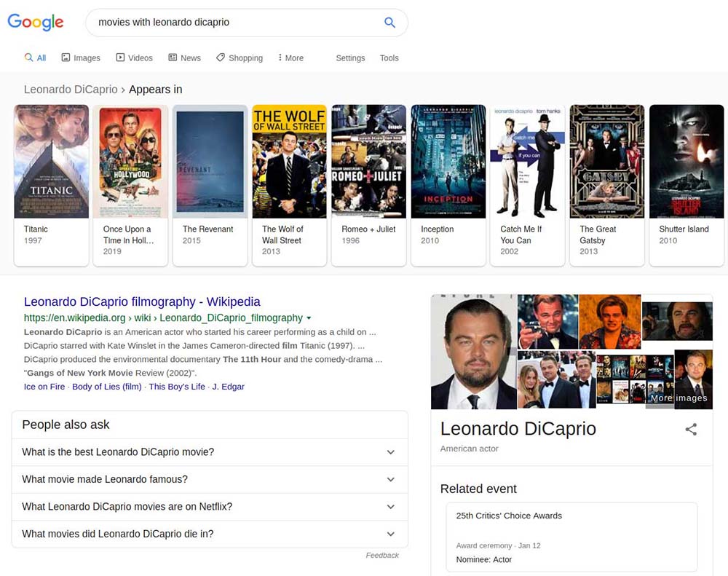Screen dimensions: 728x576
Task: Click the search box with the query text
Action: point(247,23)
